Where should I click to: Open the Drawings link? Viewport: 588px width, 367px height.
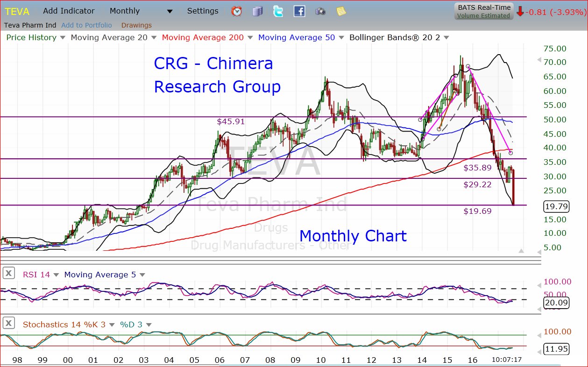[x=136, y=25]
